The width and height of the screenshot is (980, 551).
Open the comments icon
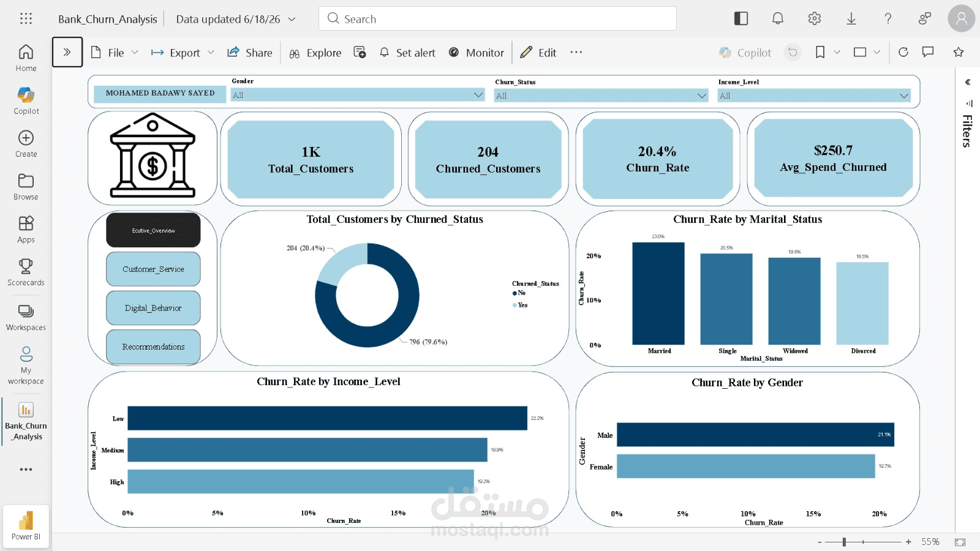pyautogui.click(x=928, y=52)
